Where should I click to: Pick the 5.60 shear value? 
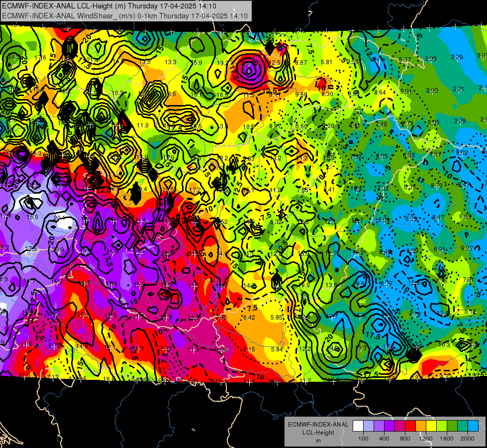tap(301, 126)
